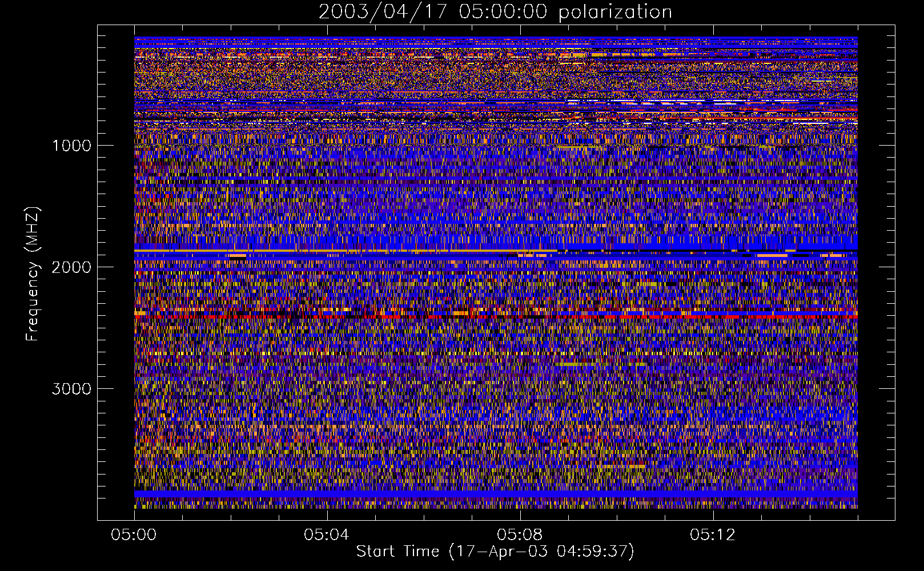Click the 05:04 time tick label
Image resolution: width=924 pixels, height=571 pixels.
(327, 535)
